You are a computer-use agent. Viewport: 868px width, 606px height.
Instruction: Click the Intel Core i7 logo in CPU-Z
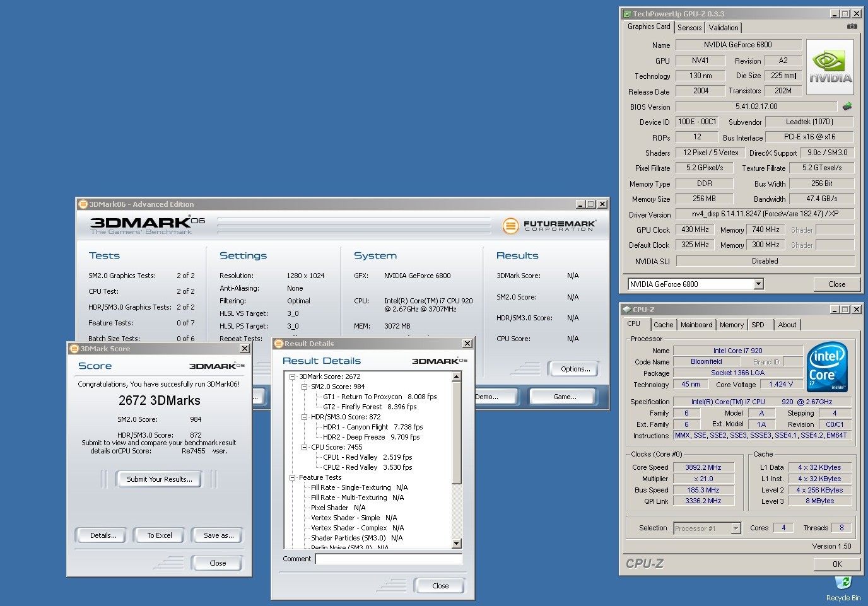(827, 368)
